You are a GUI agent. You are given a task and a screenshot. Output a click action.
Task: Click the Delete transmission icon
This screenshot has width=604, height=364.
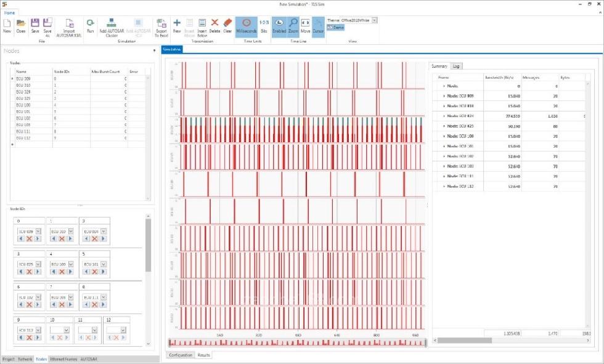click(x=214, y=25)
